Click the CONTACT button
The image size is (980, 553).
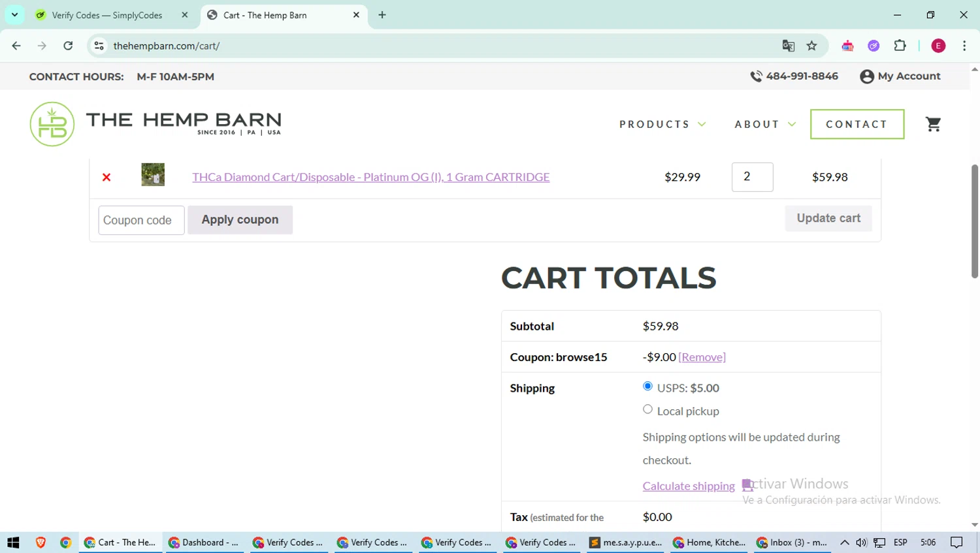click(x=857, y=124)
